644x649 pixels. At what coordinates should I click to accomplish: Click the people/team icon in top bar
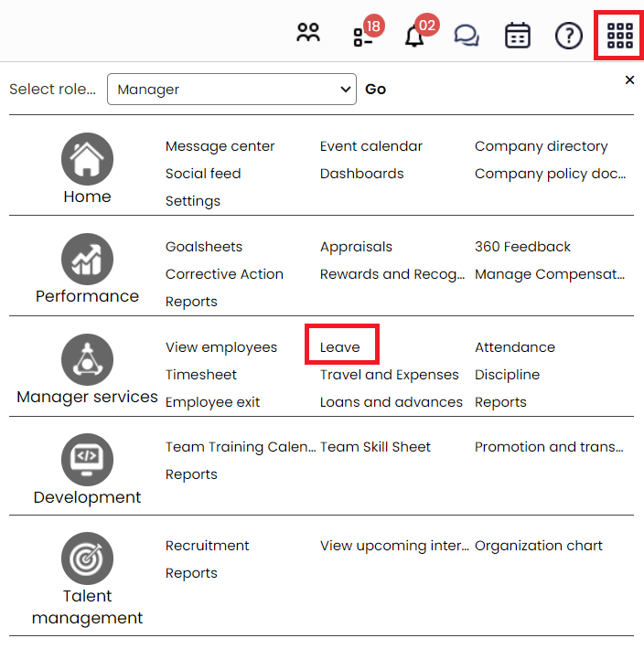(x=308, y=35)
